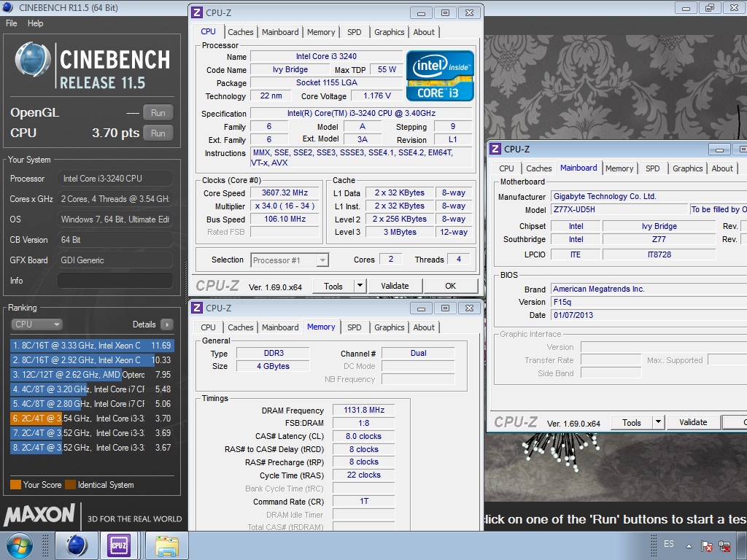Switch to Mainboard tab in top CPU-Z window
The width and height of the screenshot is (747, 560).
280,32
